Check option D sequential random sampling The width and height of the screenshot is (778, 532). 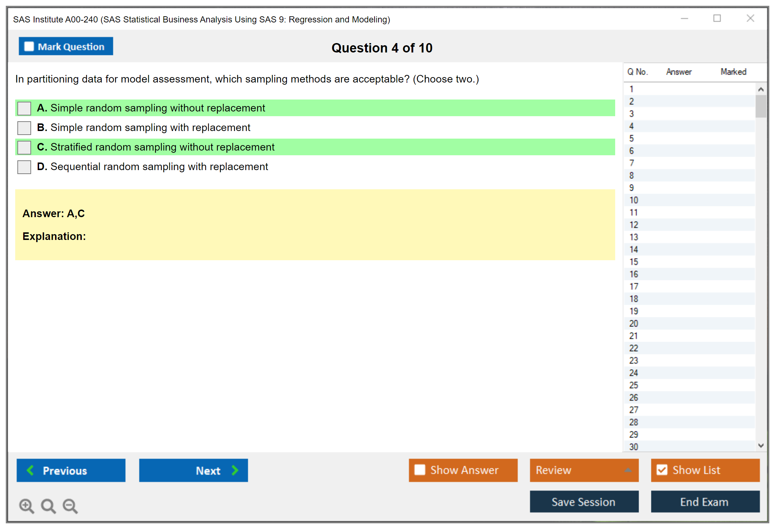(24, 167)
